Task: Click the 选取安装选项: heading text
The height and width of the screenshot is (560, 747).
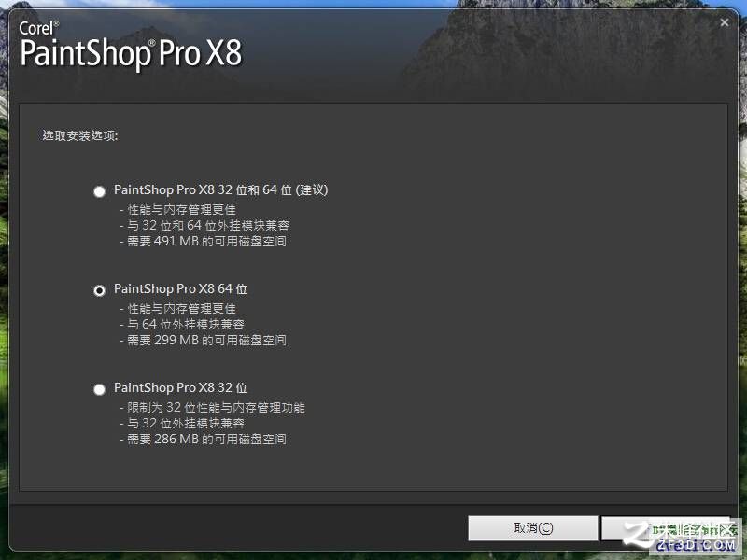Action: 80,135
